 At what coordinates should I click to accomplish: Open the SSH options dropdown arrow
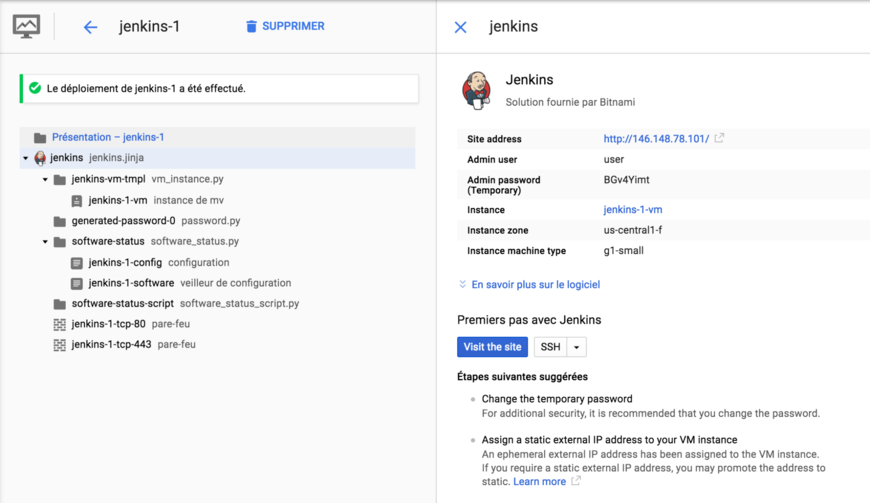(x=576, y=347)
